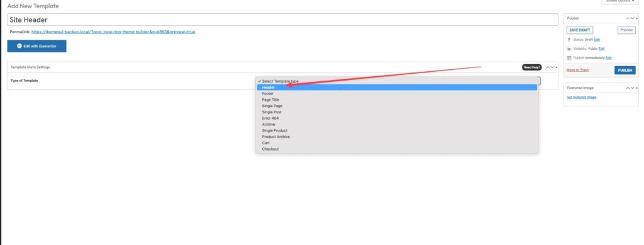This screenshot has height=245, width=644.
Task: Click the Site Header title field
Action: point(282,20)
